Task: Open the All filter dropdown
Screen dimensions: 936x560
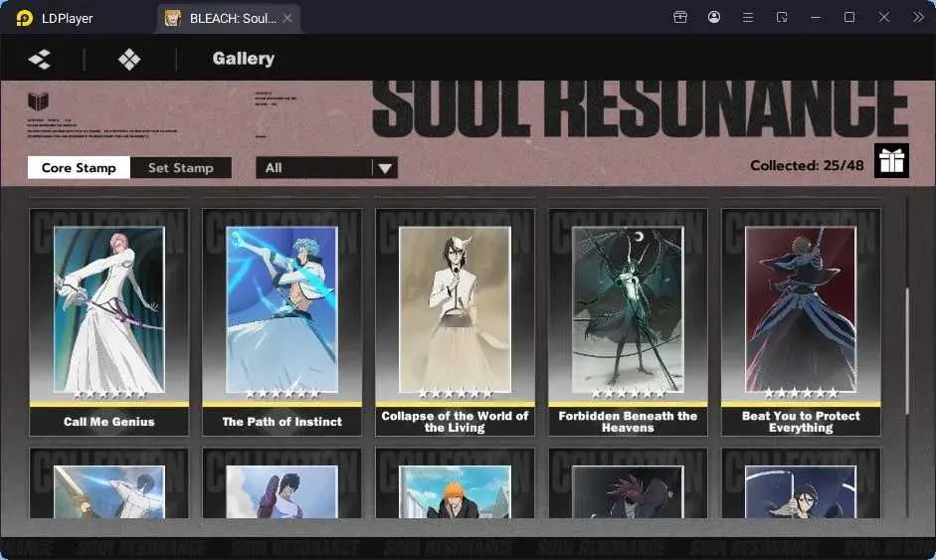Action: pos(326,168)
